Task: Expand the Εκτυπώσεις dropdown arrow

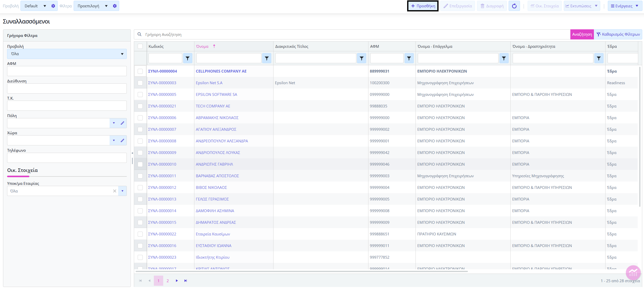Action: [x=596, y=6]
